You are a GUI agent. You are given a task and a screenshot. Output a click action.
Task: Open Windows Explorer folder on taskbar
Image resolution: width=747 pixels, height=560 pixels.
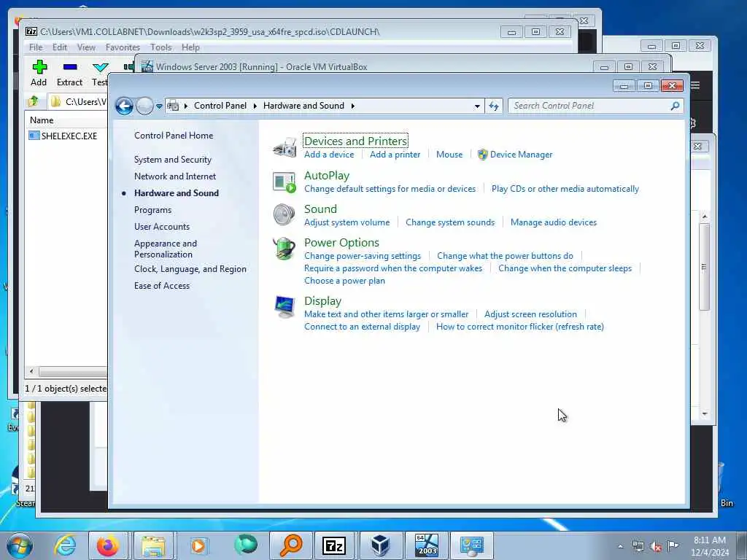click(153, 545)
